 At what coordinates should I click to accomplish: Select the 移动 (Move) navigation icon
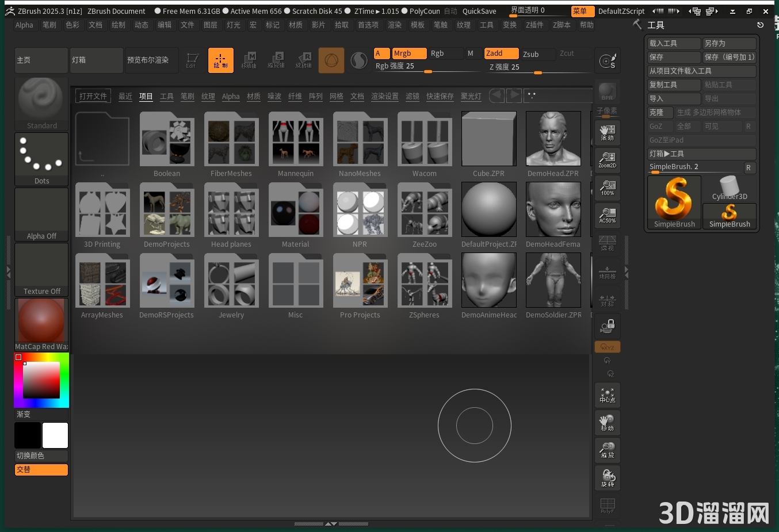point(607,423)
